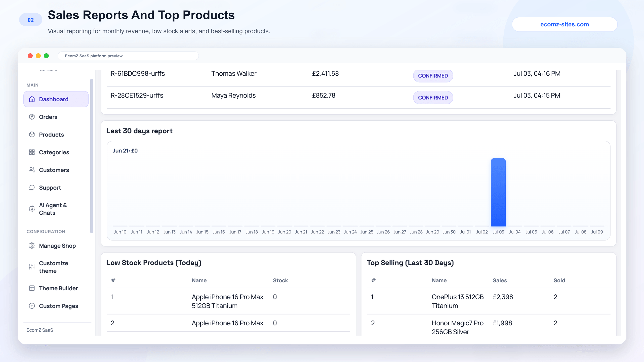Select customer name Maya Reynolds
The height and width of the screenshot is (362, 644).
233,95
